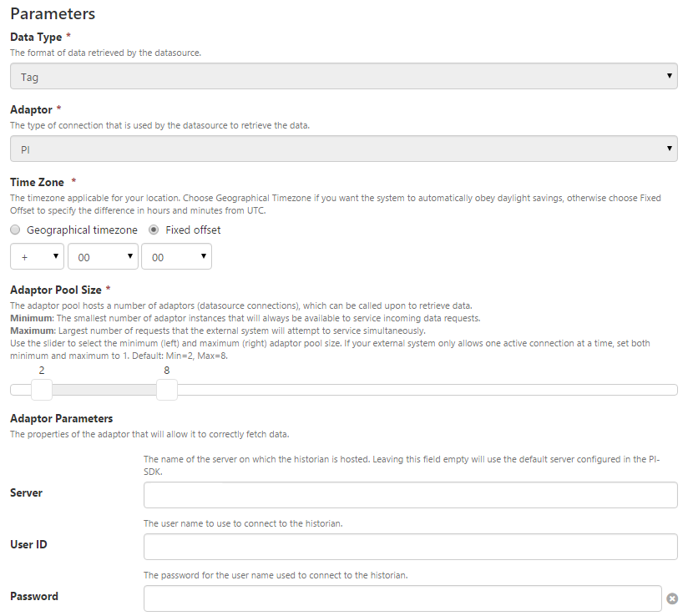Click the Password field label

(x=34, y=596)
